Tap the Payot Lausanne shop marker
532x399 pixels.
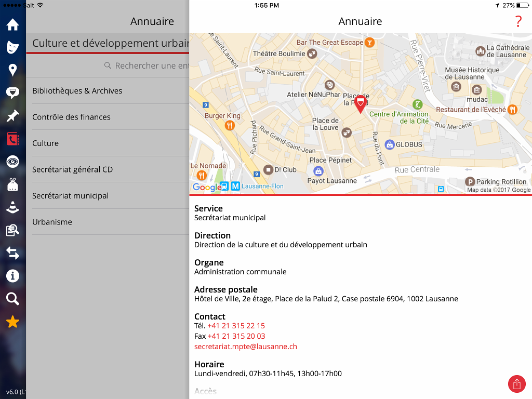[x=318, y=171]
